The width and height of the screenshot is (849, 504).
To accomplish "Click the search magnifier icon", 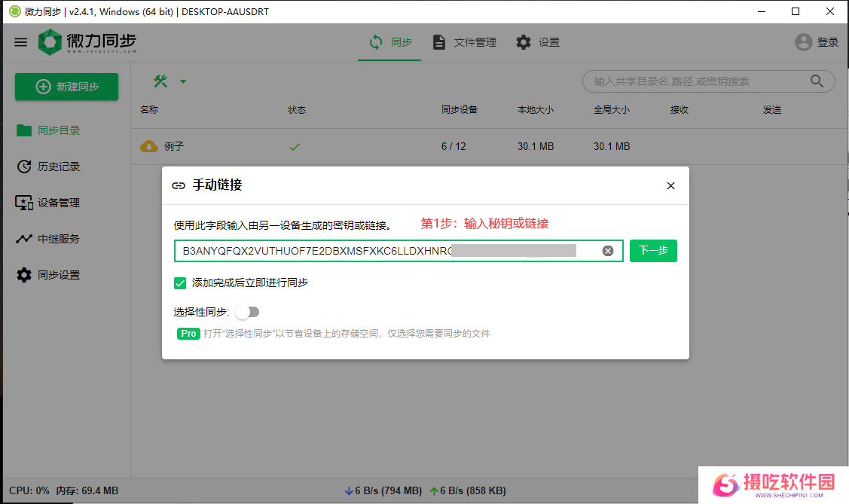I will [x=817, y=81].
